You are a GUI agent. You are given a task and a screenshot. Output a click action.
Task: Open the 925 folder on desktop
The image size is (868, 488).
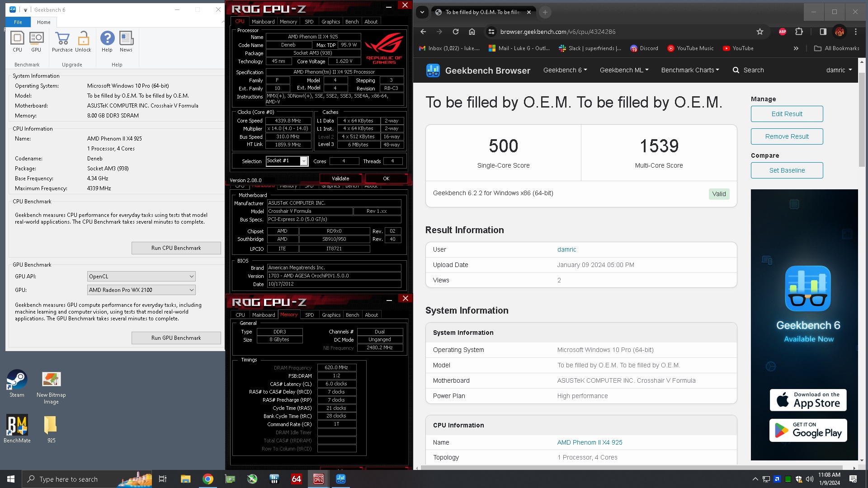click(x=51, y=429)
